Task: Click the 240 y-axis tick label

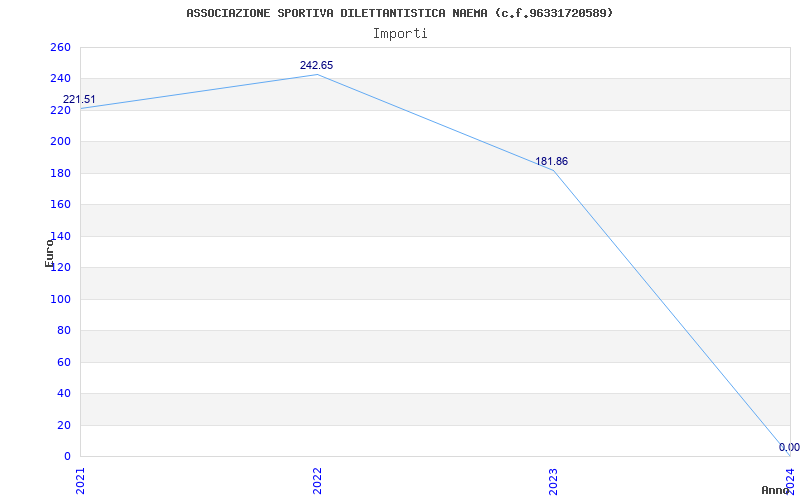Action: click(x=60, y=79)
